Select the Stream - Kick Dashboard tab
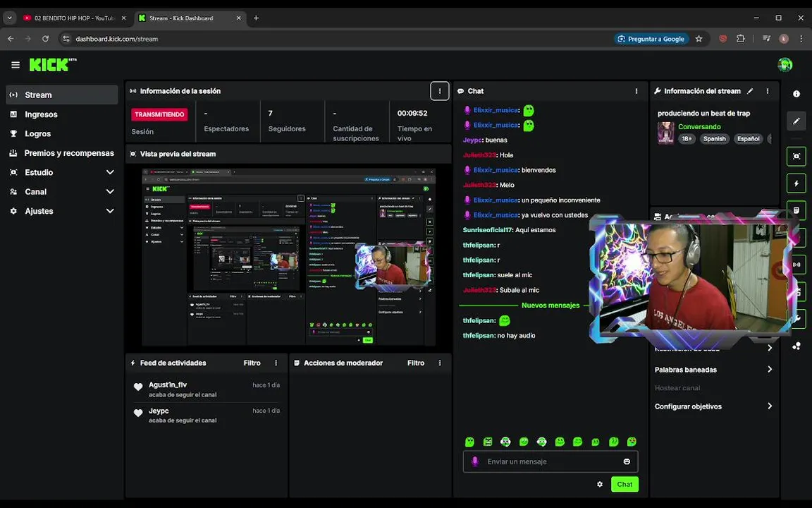 [190, 18]
